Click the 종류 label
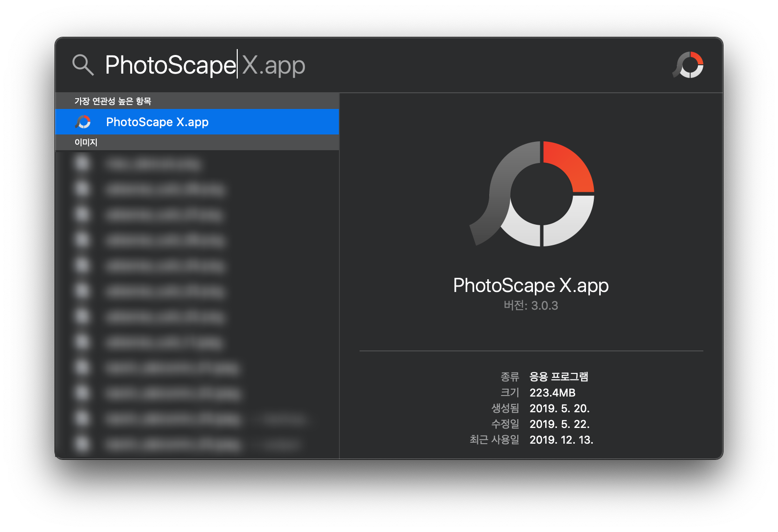Viewport: 778px width, 532px height. [510, 376]
